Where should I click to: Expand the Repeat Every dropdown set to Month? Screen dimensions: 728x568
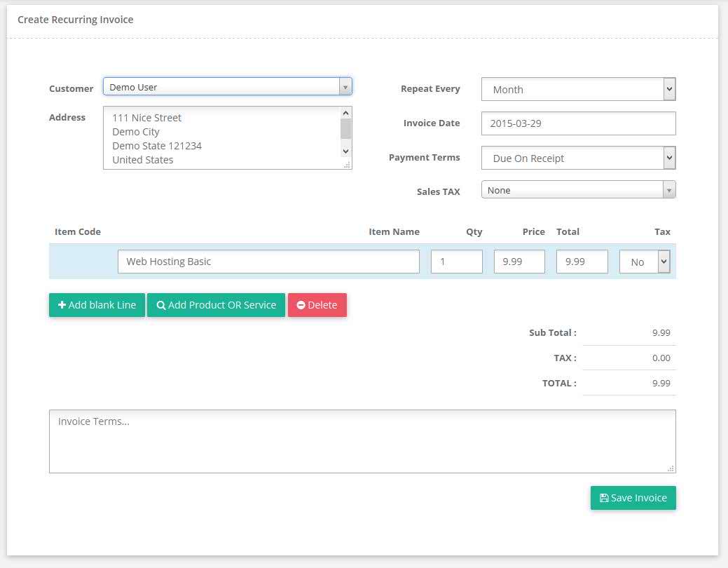tap(578, 89)
